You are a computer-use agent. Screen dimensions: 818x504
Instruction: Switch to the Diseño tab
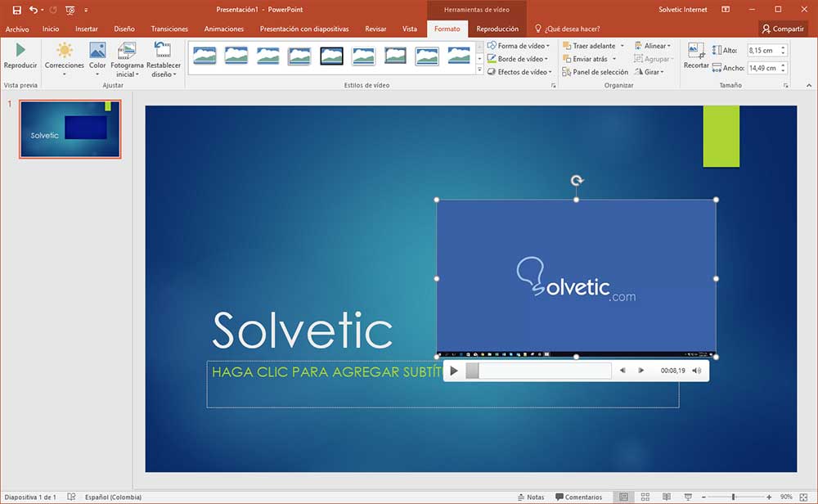[x=124, y=29]
